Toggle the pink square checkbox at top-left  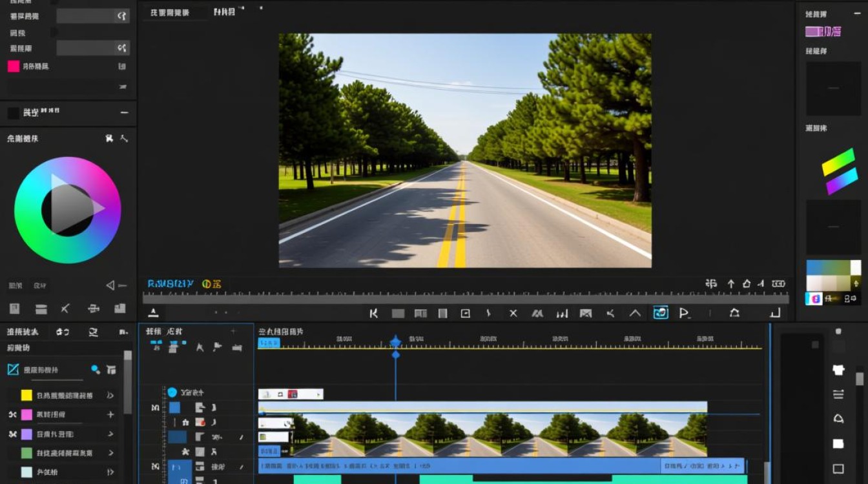[x=14, y=66]
